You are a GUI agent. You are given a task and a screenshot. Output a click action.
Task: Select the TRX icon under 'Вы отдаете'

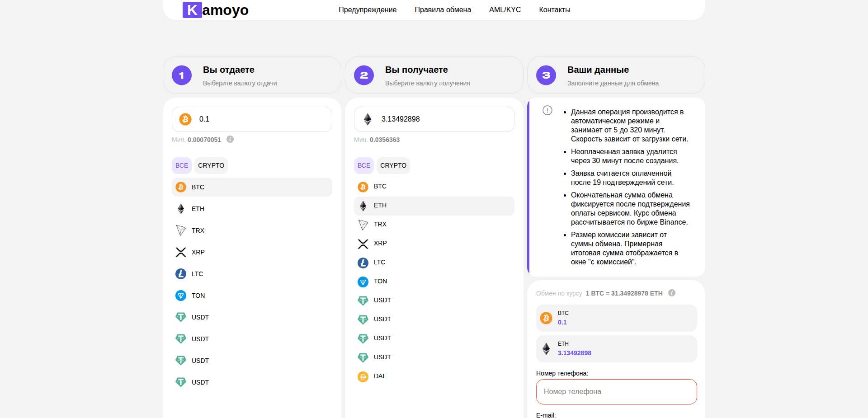point(181,230)
